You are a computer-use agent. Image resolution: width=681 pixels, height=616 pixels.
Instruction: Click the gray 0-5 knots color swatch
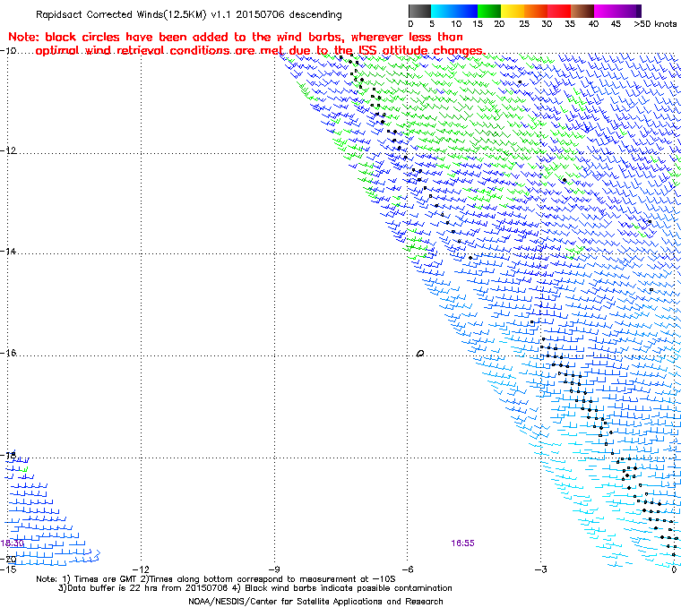point(419,11)
